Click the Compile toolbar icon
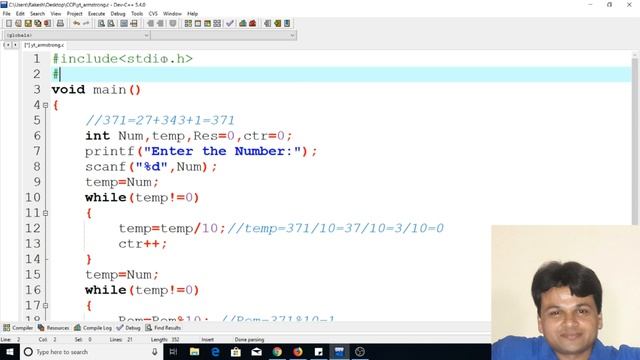The height and width of the screenshot is (360, 640). pyautogui.click(x=188, y=24)
